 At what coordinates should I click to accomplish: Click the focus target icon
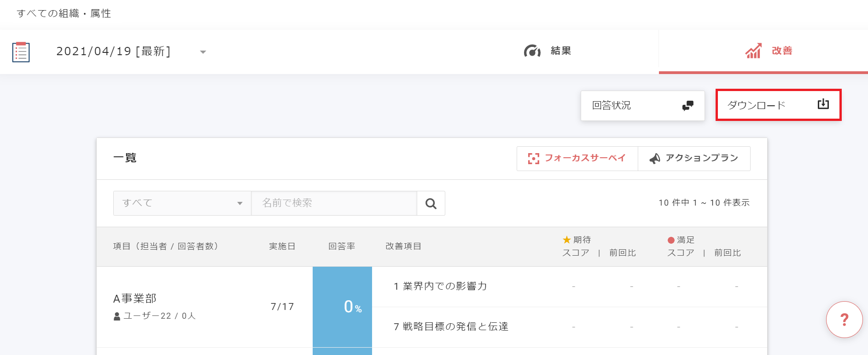[x=533, y=159]
